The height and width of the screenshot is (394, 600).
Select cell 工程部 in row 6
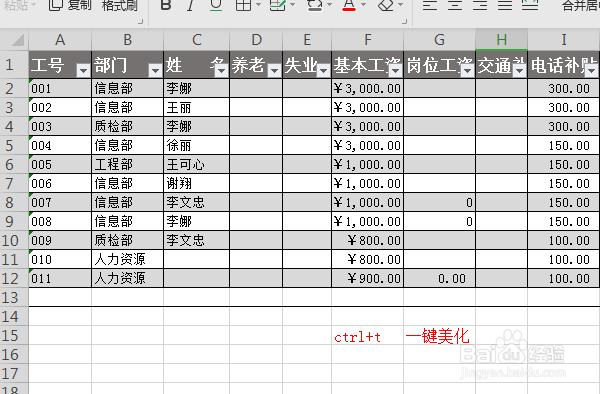point(127,164)
